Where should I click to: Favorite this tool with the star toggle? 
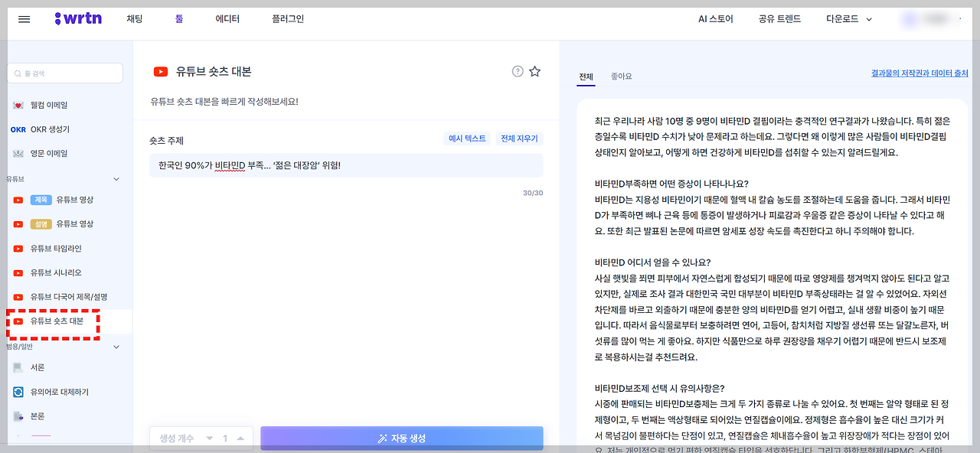(534, 70)
